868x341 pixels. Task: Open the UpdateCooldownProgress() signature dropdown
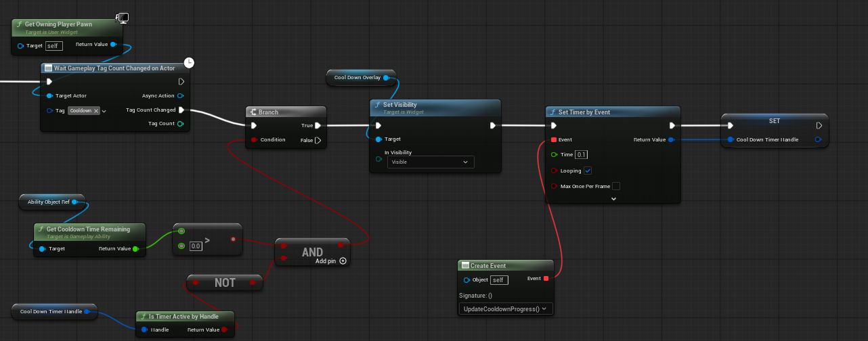[x=506, y=309]
